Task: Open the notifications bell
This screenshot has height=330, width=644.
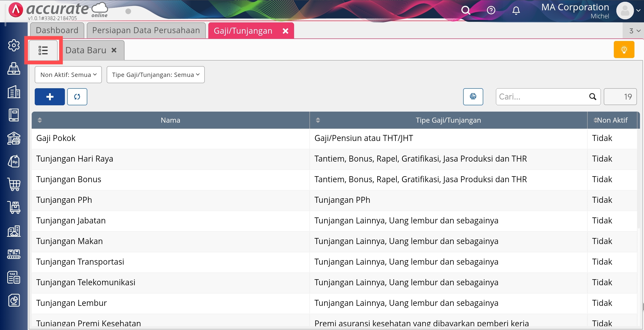Action: (516, 10)
